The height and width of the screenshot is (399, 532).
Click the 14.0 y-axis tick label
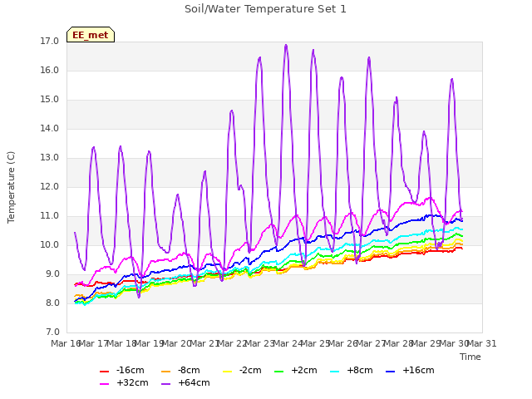50,129
